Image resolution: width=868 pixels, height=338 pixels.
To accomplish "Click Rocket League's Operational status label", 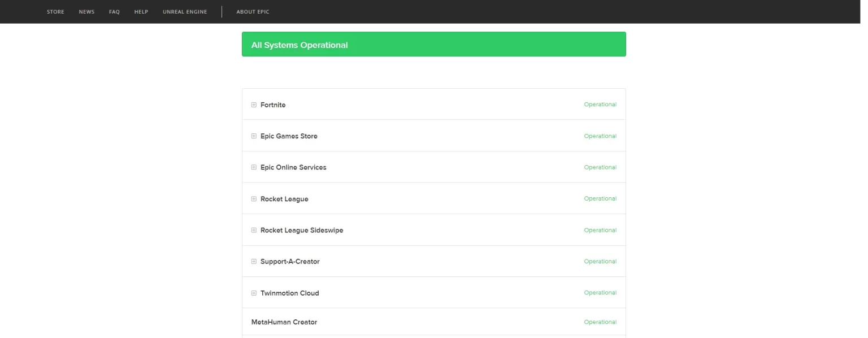I will 600,198.
